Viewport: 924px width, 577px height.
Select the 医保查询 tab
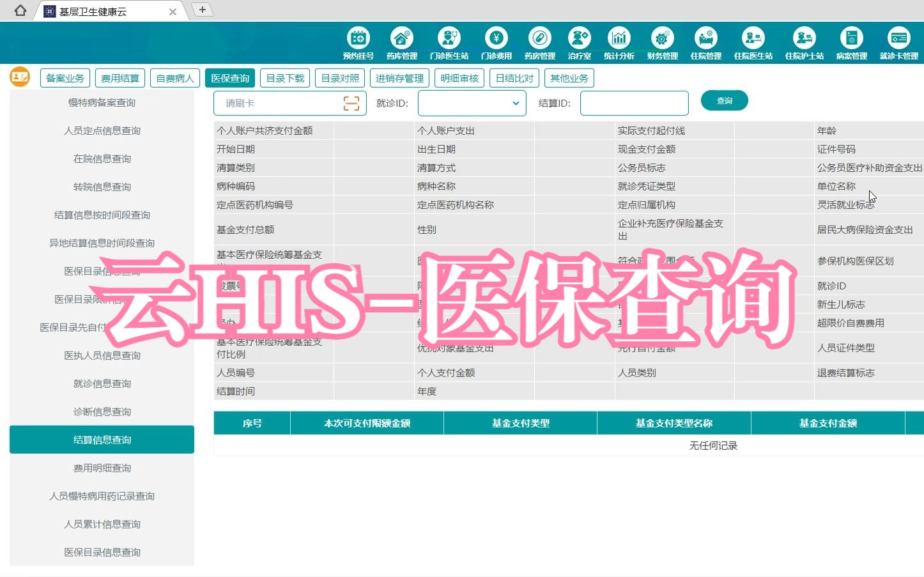pos(230,78)
